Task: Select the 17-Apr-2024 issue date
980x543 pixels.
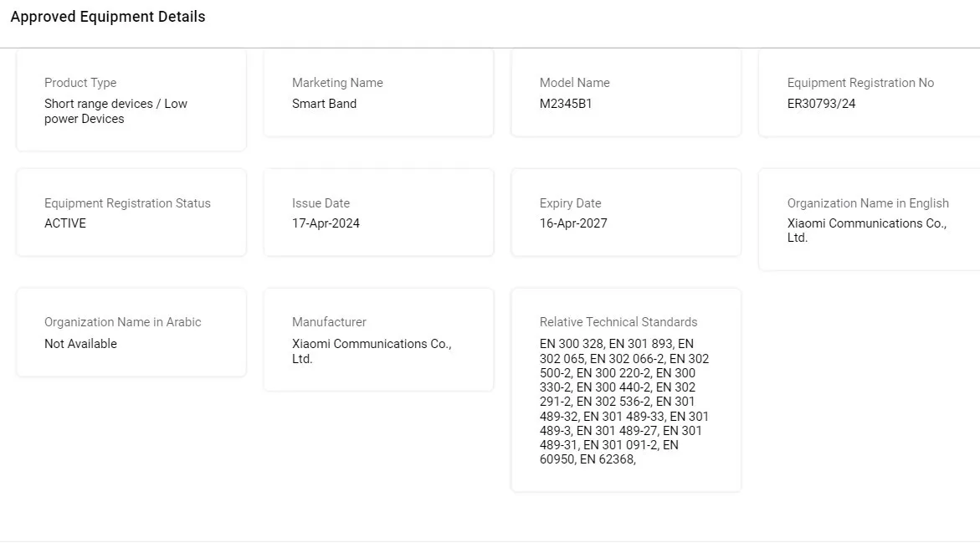Action: (x=326, y=223)
